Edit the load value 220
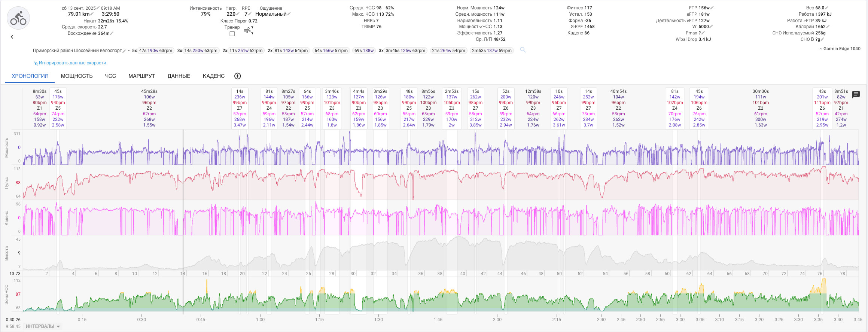868x332 pixels. pyautogui.click(x=238, y=14)
